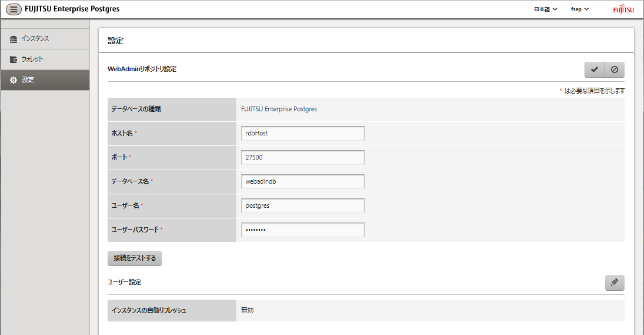This screenshot has width=644, height=335.
Task: Cancel repository changes with the prohibit icon
Action: 615,69
